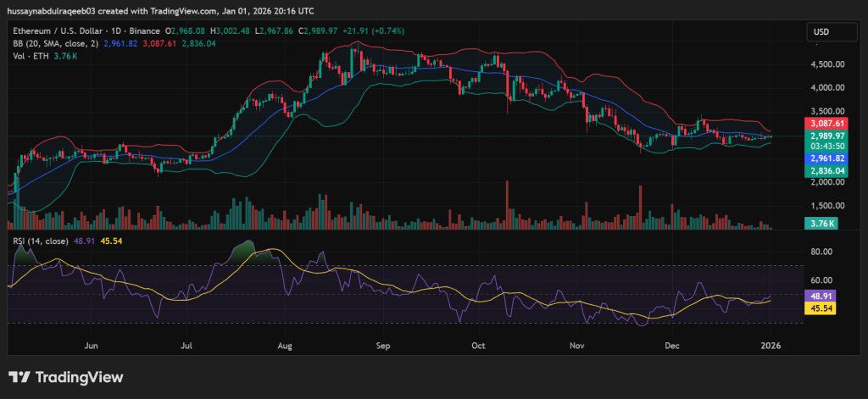Click the Oct label on time axis

pyautogui.click(x=479, y=346)
